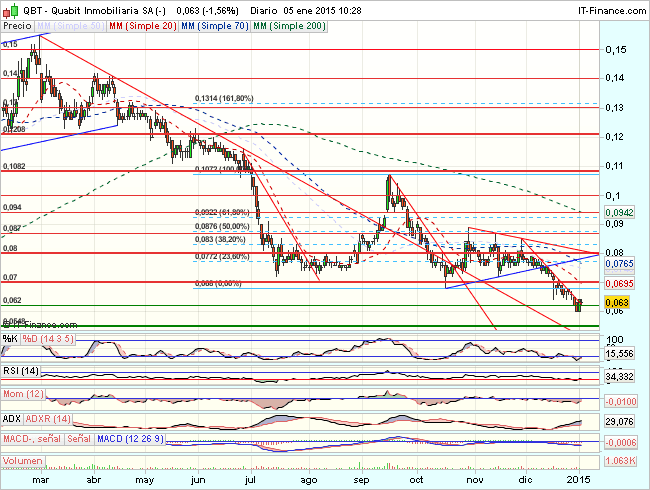This screenshot has height=490, width=650.
Task: Click the MACD value -0,0006
Action: coord(620,442)
